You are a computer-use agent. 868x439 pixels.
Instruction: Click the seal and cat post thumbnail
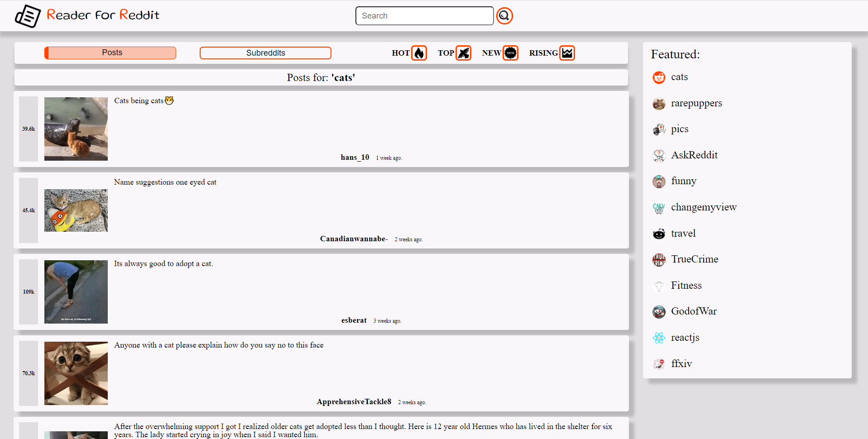76,129
